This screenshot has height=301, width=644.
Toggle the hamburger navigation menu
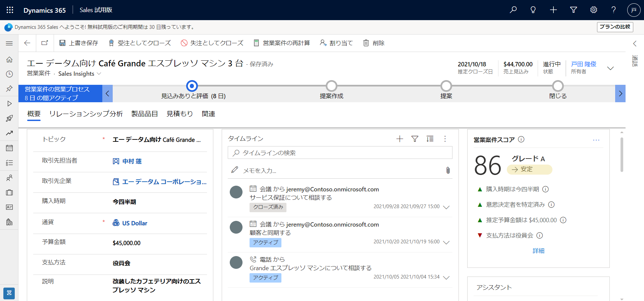[x=9, y=43]
